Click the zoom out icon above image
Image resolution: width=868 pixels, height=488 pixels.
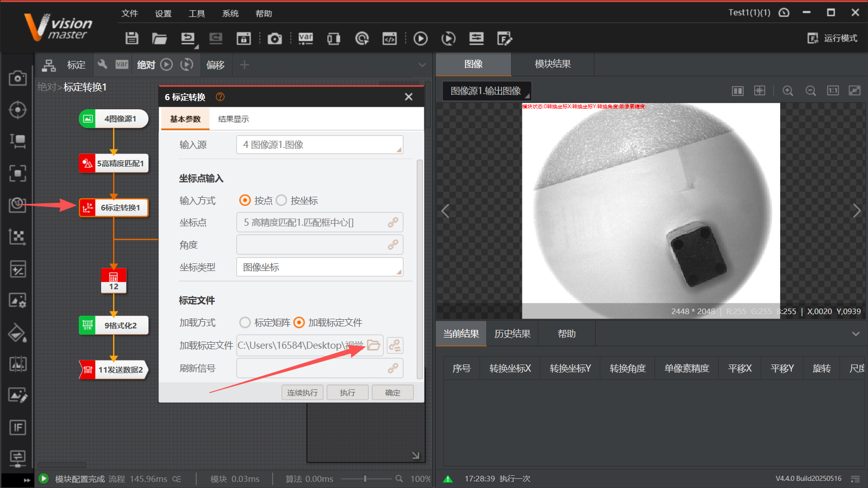(x=811, y=90)
